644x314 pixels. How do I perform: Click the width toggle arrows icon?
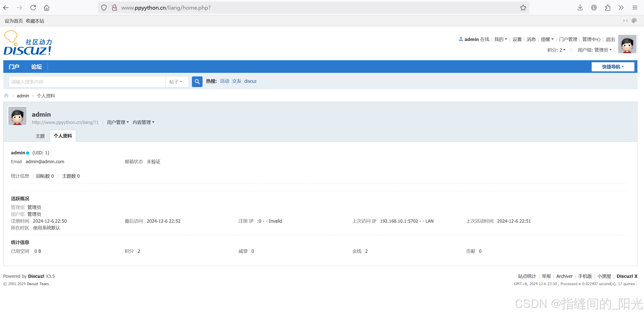click(625, 21)
